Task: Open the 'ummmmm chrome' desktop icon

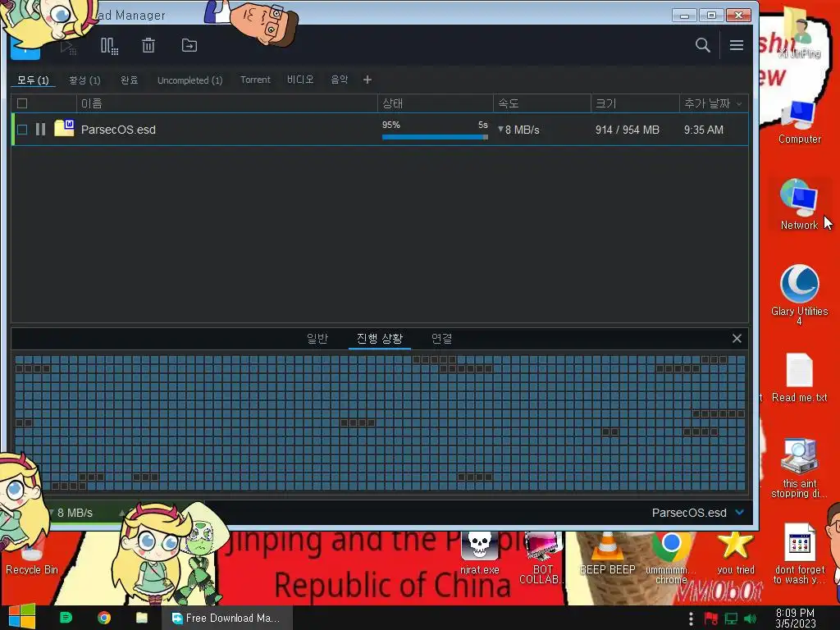Action: pos(671,557)
